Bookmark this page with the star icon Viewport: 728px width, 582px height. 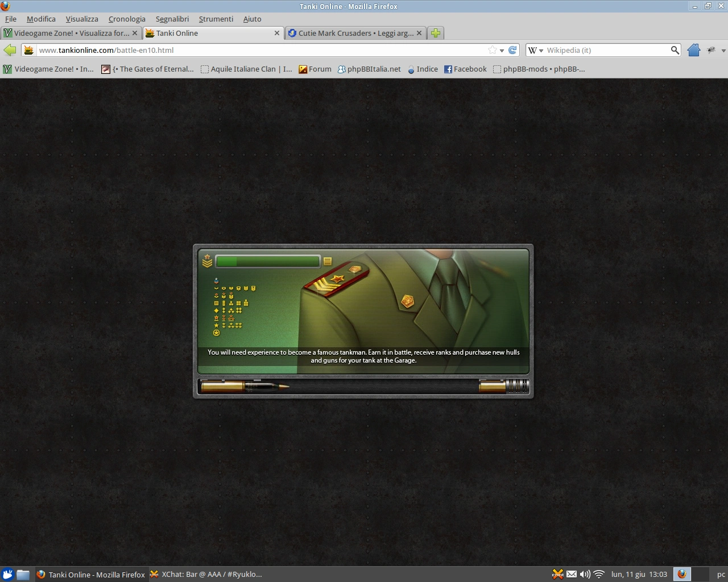coord(493,50)
